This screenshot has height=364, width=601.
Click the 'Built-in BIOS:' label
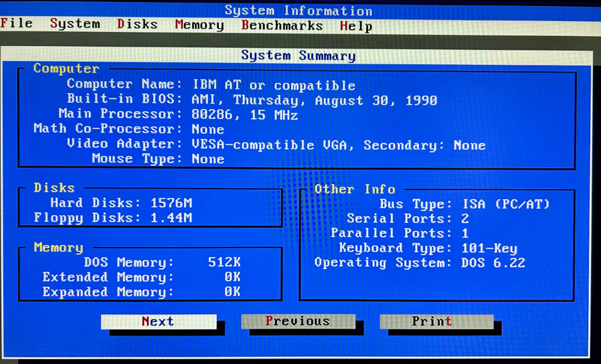124,98
